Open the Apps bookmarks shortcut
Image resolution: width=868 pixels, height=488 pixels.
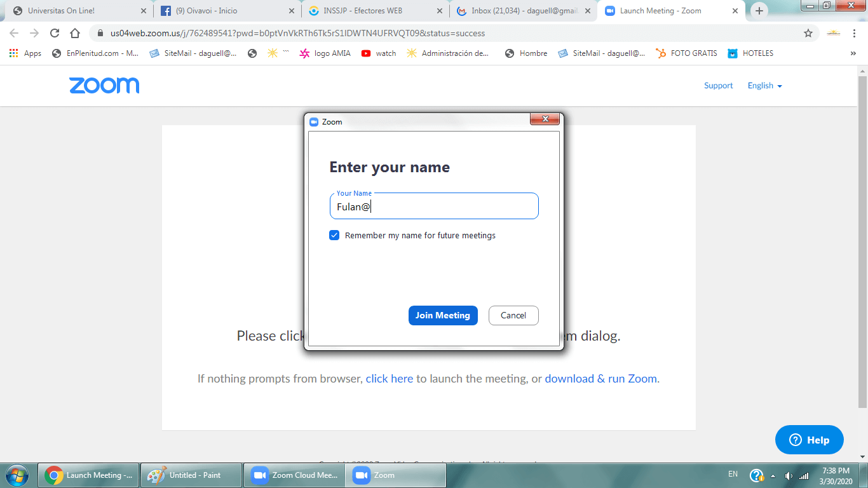pos(25,53)
